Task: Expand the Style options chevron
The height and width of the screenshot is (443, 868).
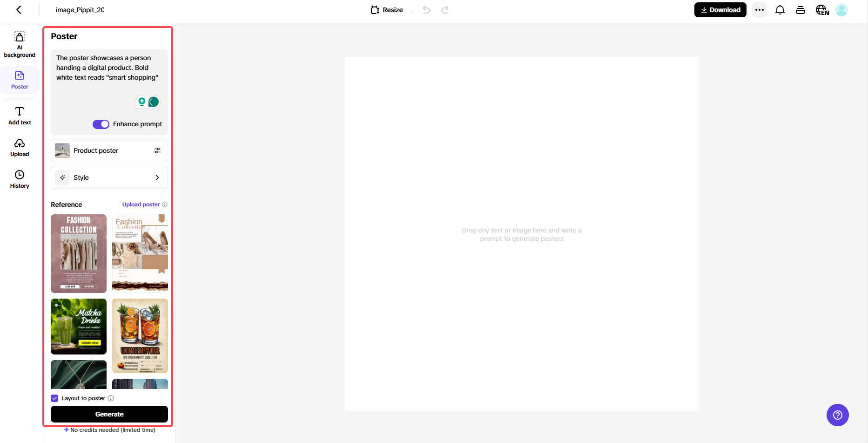Action: pos(157,177)
